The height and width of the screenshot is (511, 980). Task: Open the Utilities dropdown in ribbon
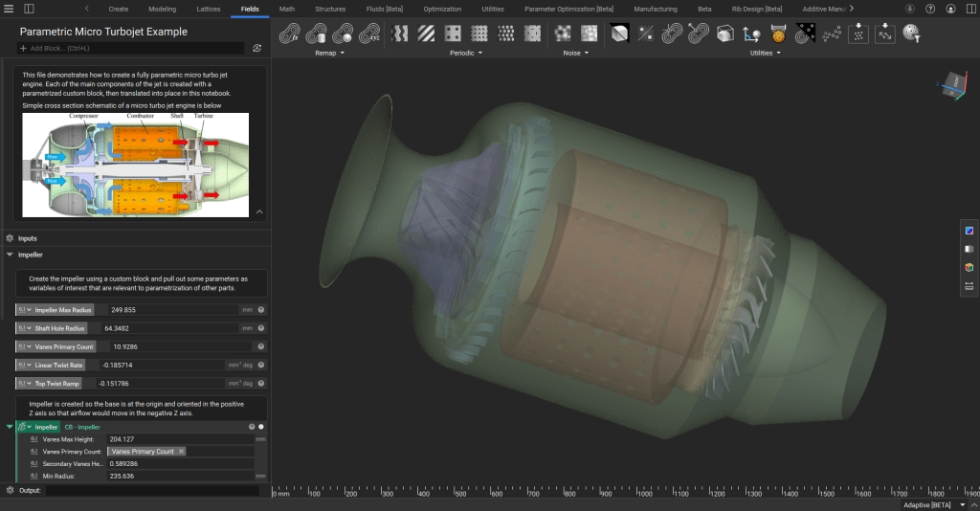(x=766, y=54)
